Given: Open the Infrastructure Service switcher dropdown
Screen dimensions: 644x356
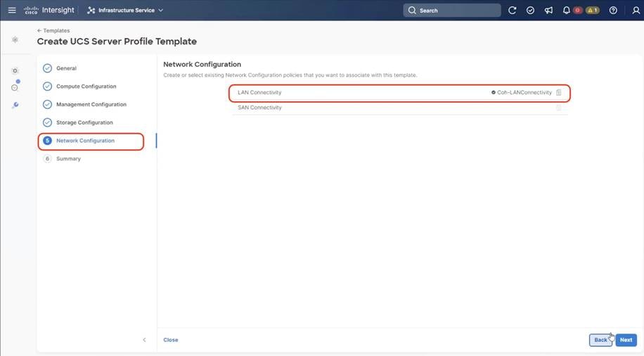Looking at the screenshot, I should point(125,11).
